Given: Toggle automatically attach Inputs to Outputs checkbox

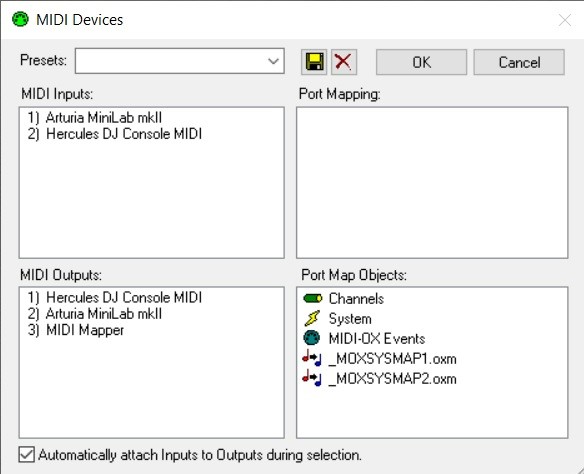Looking at the screenshot, I should click(x=26, y=455).
